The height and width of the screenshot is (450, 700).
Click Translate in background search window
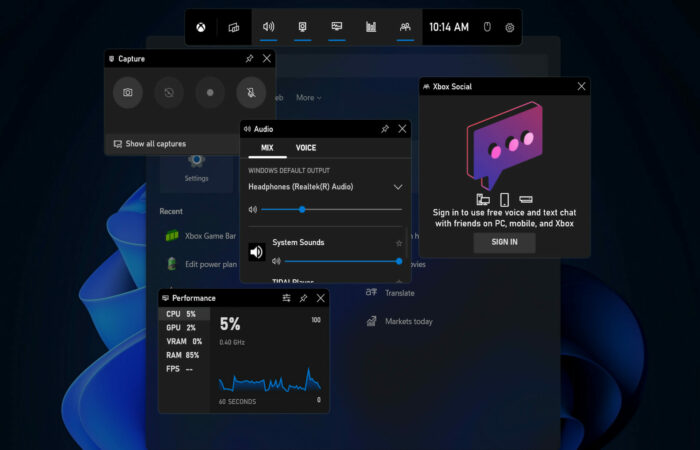coord(400,293)
